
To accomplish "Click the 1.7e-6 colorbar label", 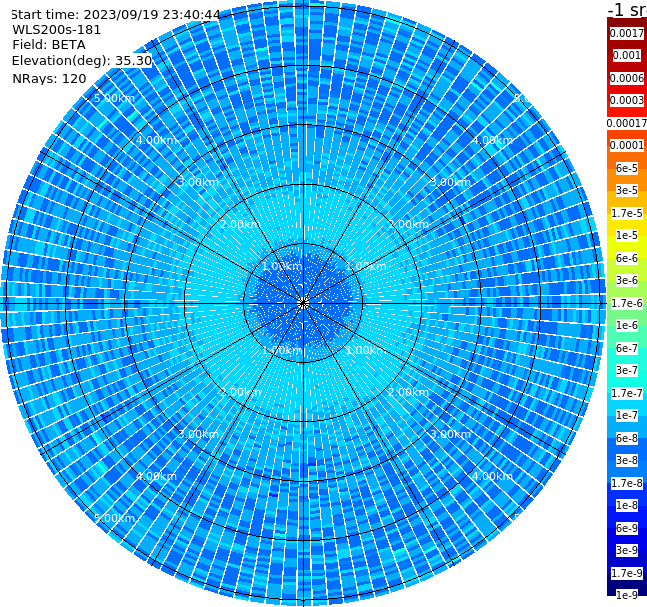I will click(x=627, y=303).
